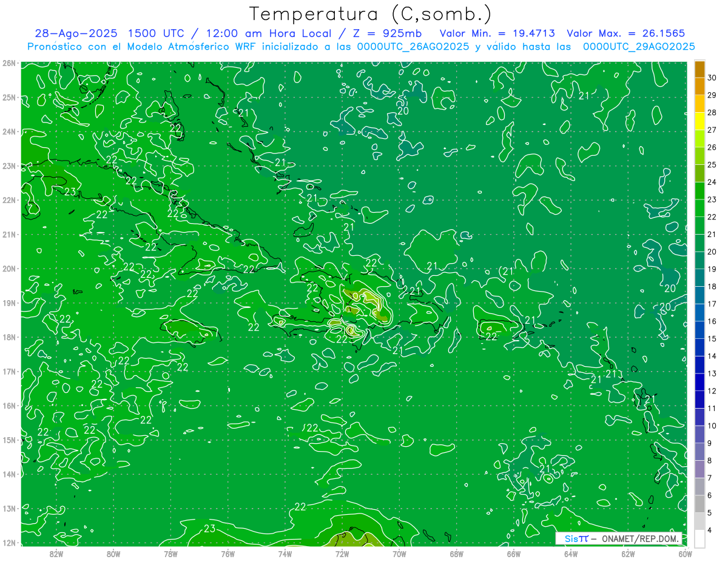This screenshot has height=562, width=728.
Task: Click the 16N latitude axis label
Action: pos(9,406)
